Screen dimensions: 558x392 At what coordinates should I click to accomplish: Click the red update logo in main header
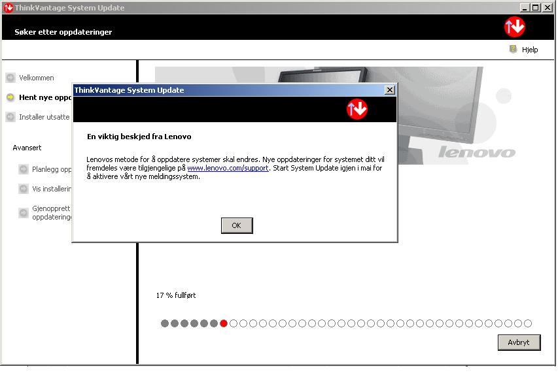pos(515,27)
